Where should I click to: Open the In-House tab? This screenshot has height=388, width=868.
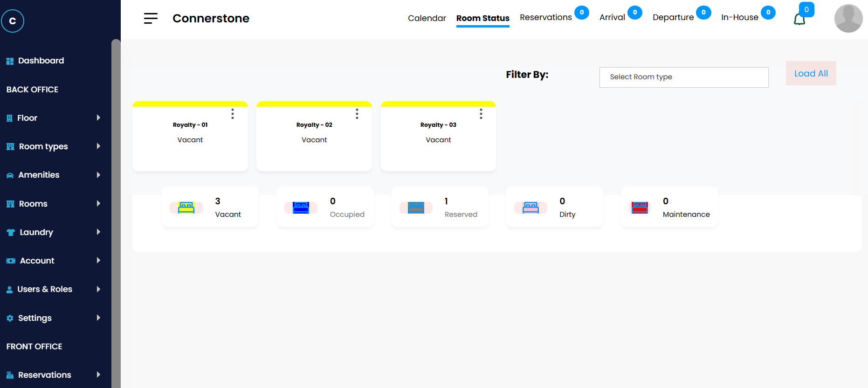(x=740, y=17)
